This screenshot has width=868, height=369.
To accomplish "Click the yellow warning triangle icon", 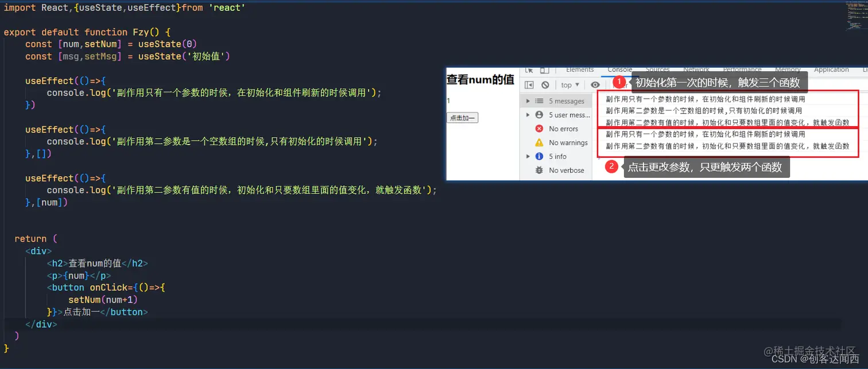I will coord(539,142).
